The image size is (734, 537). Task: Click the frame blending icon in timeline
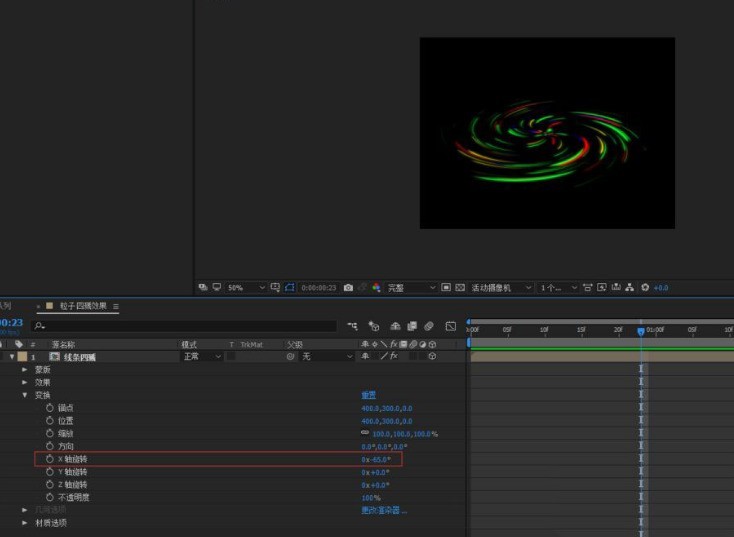pos(412,326)
